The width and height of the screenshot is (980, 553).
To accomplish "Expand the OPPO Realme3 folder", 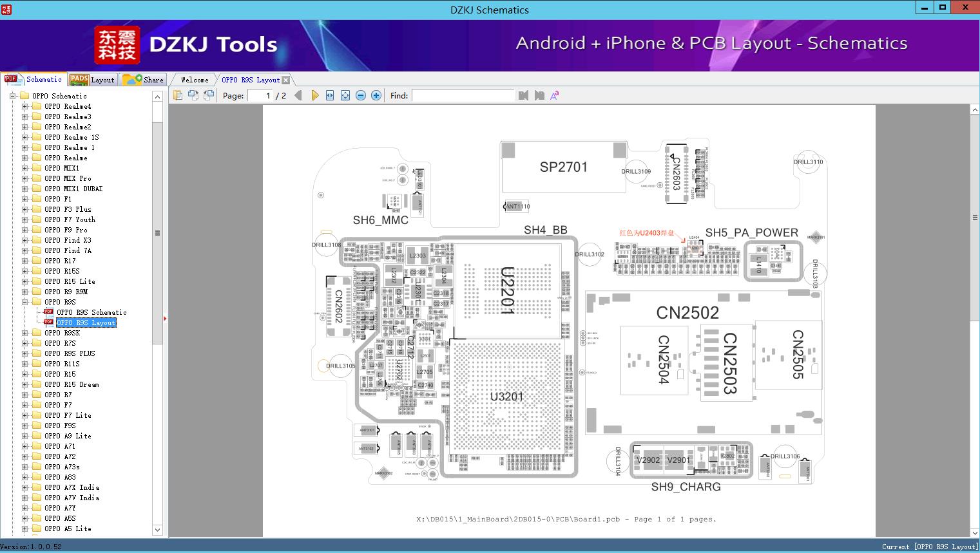I will pyautogui.click(x=24, y=117).
